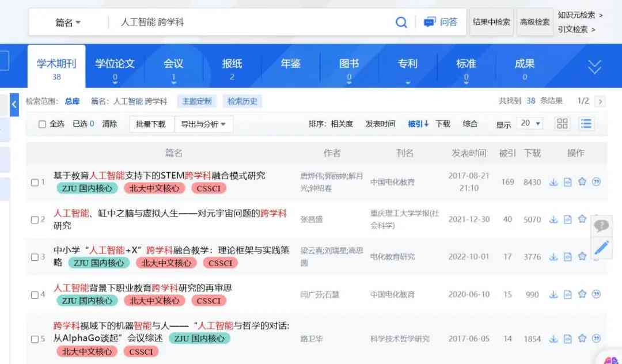Check result 1 checkbox

click(35, 183)
